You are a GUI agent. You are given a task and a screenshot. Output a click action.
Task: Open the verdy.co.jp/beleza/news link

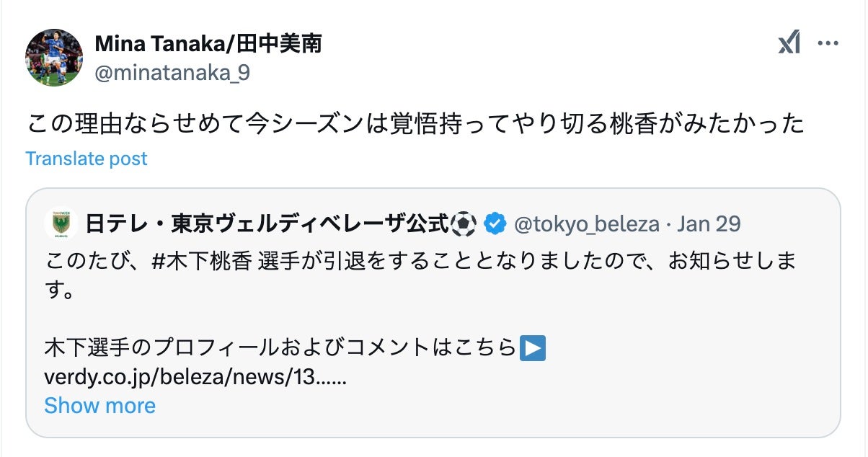click(195, 377)
